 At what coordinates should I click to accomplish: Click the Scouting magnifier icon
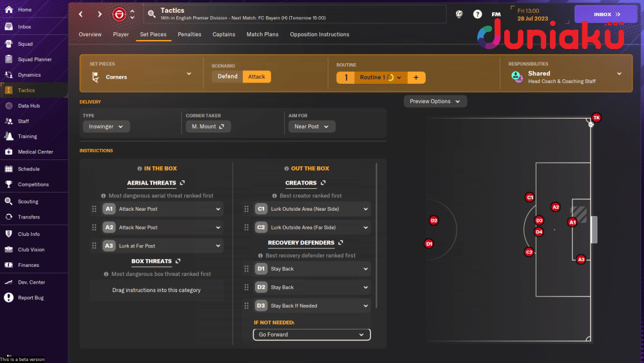pyautogui.click(x=8, y=201)
